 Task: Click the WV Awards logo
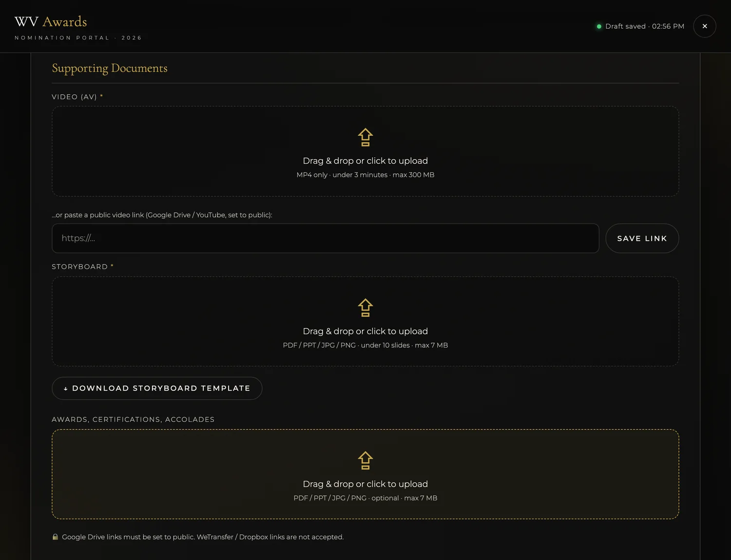click(x=51, y=21)
